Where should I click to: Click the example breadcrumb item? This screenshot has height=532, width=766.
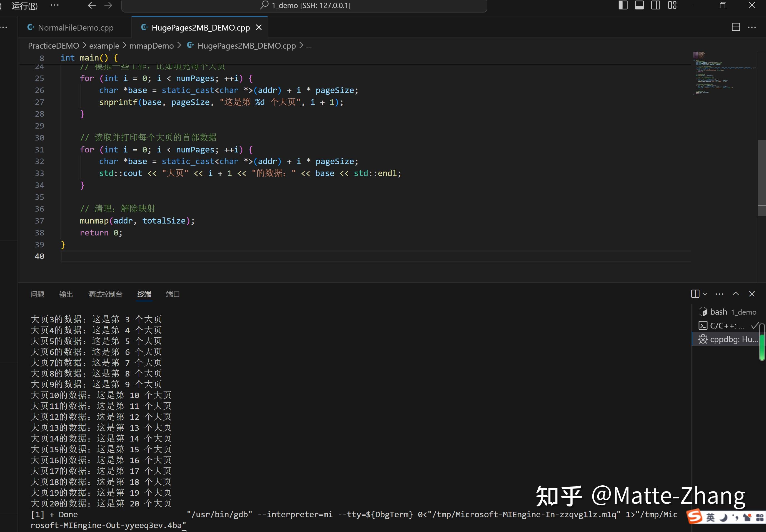click(104, 46)
